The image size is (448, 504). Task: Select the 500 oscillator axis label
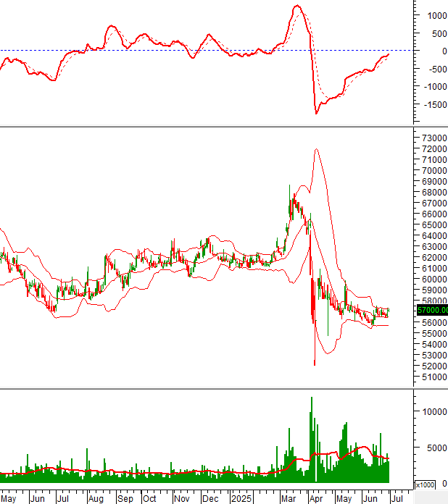coord(439,34)
